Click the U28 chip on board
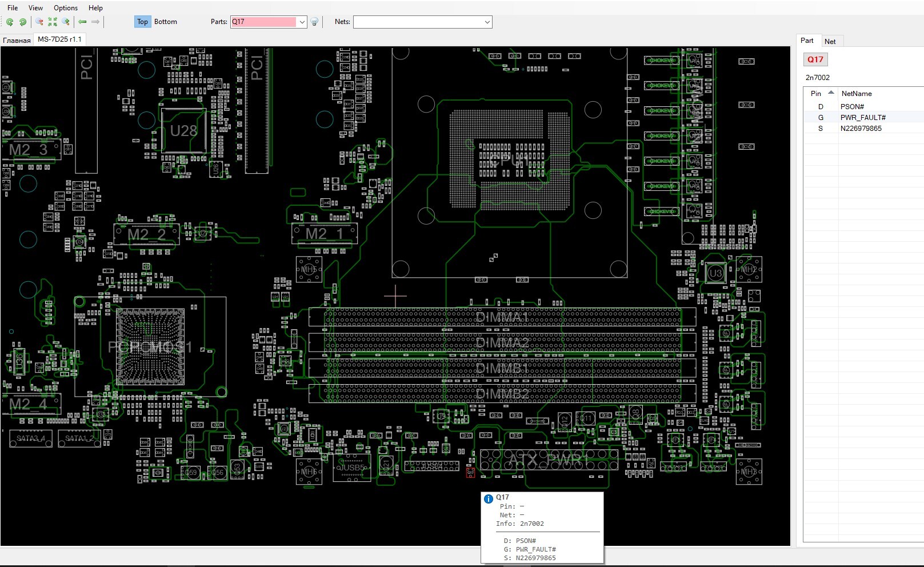Screen dimensions: 924x567 pyautogui.click(x=183, y=131)
